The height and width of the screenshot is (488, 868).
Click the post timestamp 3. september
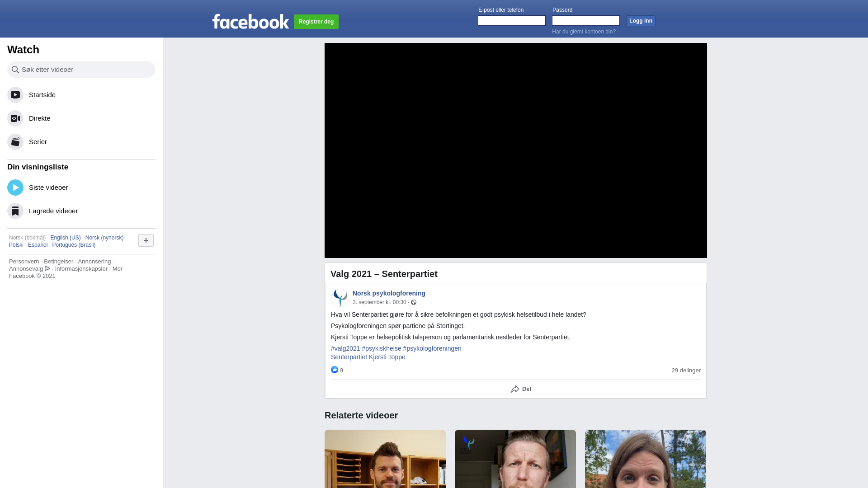tap(379, 302)
